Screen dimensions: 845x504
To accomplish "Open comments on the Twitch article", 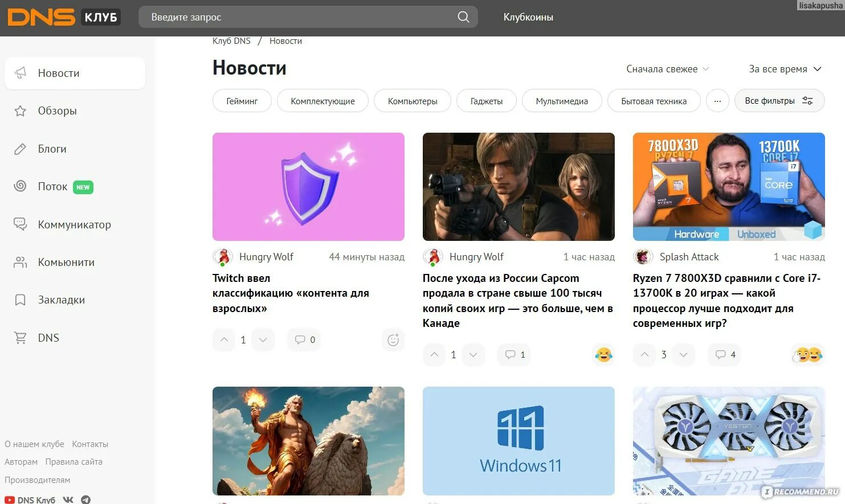I will [304, 340].
